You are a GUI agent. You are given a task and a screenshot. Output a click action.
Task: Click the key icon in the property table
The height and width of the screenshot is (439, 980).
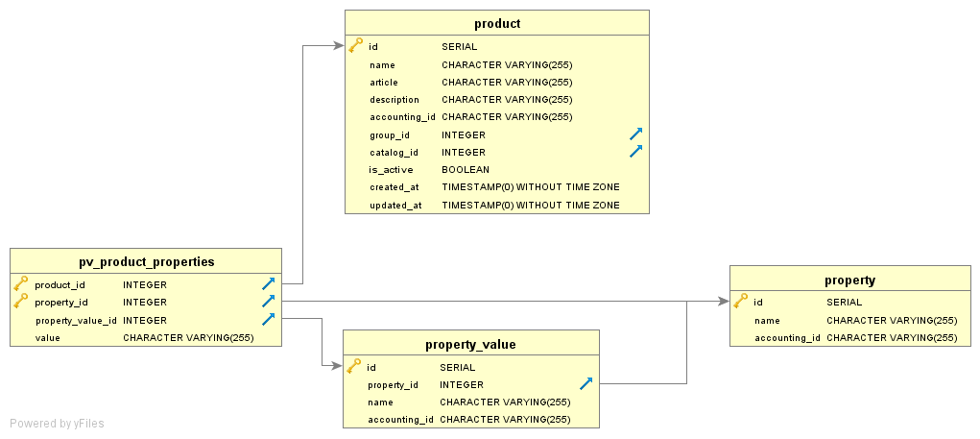click(x=741, y=301)
